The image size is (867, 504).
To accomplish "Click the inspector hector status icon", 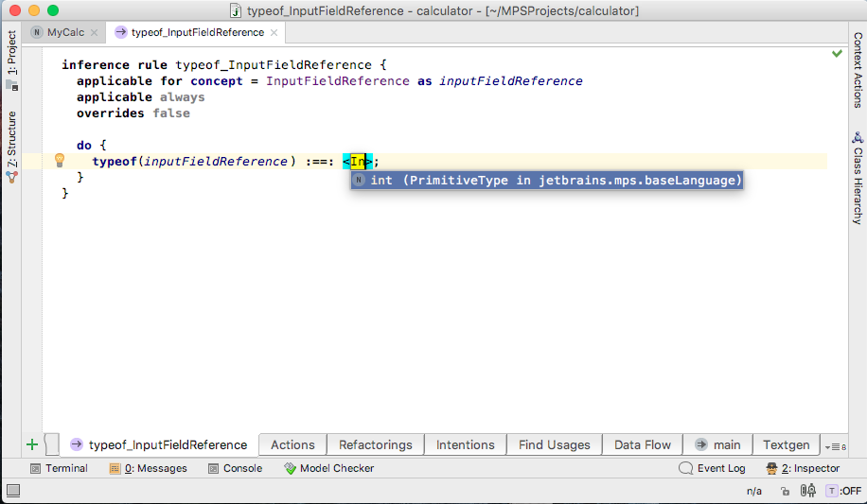I will coord(807,490).
